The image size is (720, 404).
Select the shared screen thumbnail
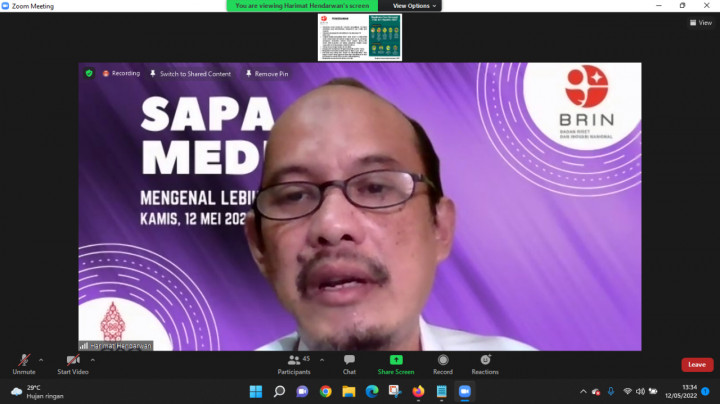(x=359, y=37)
